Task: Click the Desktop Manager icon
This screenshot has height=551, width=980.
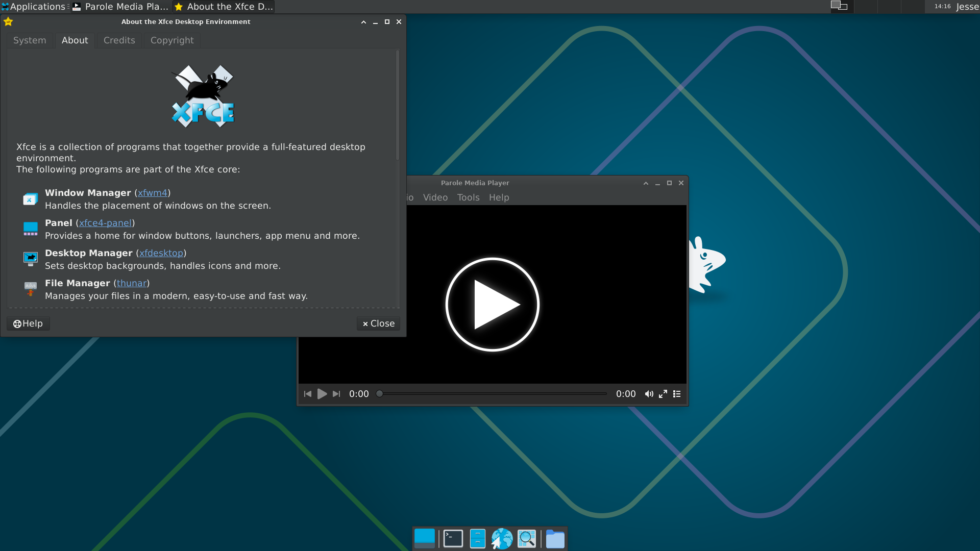Action: [x=31, y=259]
